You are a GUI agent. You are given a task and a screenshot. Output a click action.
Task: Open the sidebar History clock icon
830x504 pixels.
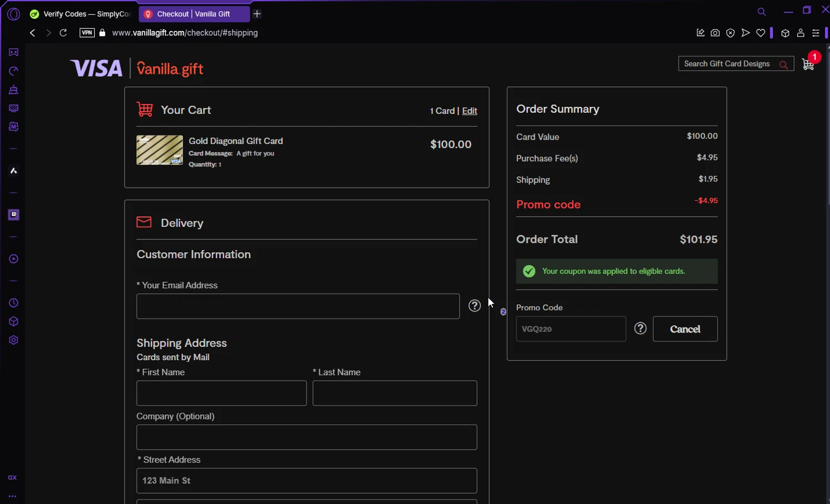click(14, 303)
